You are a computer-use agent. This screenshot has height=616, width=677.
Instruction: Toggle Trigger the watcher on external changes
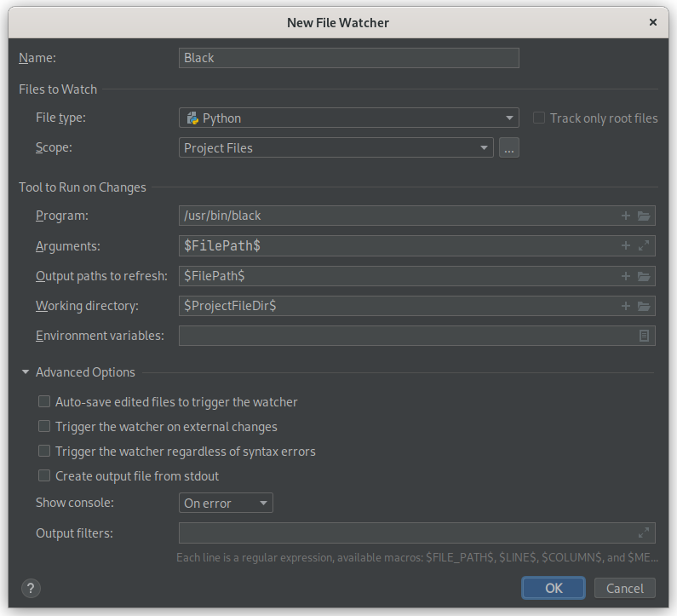(44, 426)
